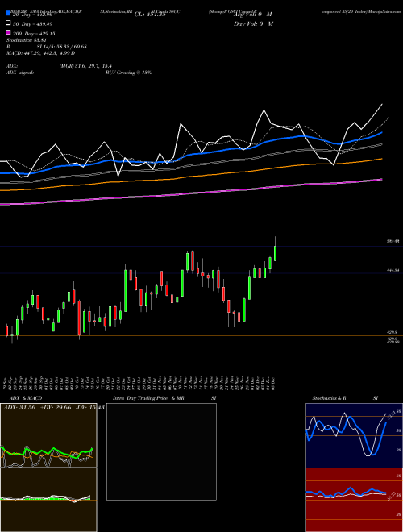Click the 'CL: 451.35' closing price text
Screen dimensions: 403x532
(x=150, y=15)
